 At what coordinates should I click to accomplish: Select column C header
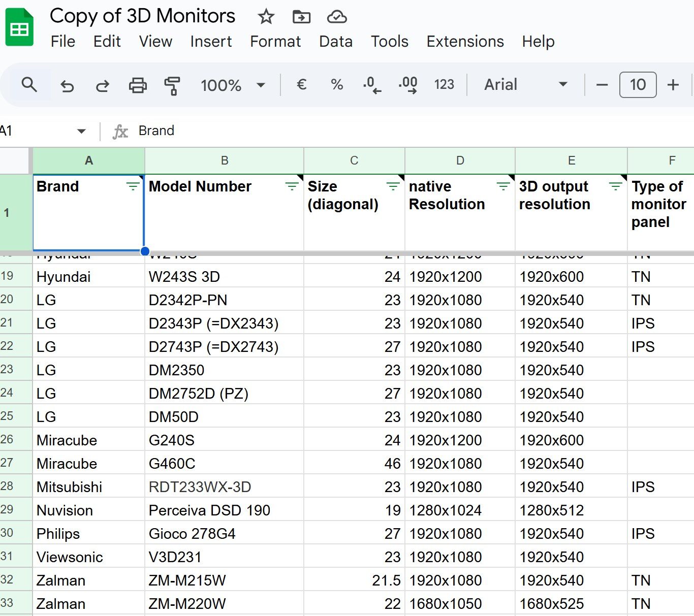pyautogui.click(x=355, y=161)
